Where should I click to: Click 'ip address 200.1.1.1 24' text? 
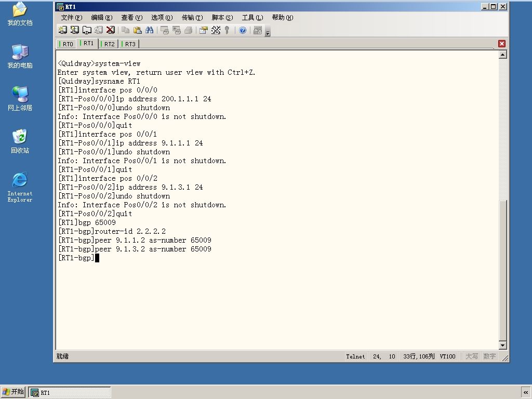[x=164, y=99]
